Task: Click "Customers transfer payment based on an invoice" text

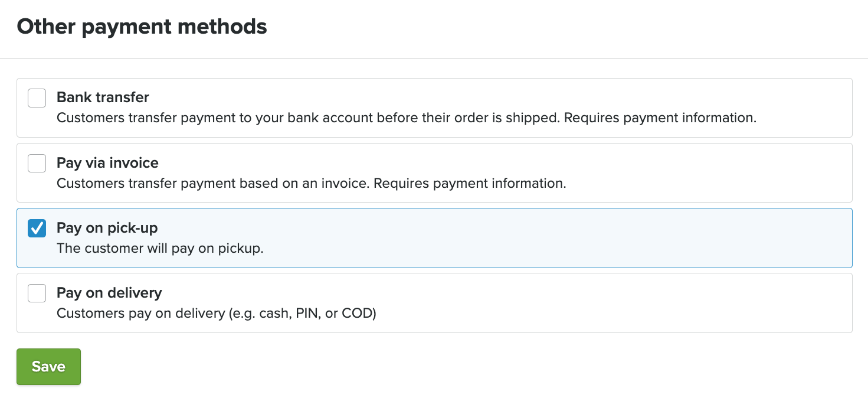Action: [212, 183]
